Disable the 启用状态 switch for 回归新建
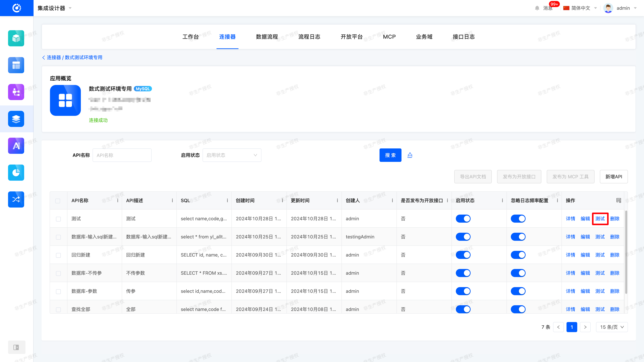Viewport: 644px width, 362px height. pos(463,255)
